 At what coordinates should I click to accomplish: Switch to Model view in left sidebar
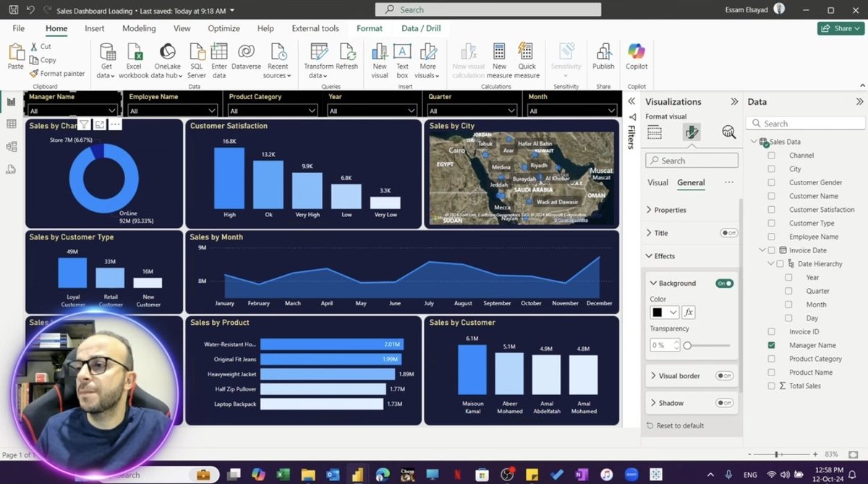[11, 147]
